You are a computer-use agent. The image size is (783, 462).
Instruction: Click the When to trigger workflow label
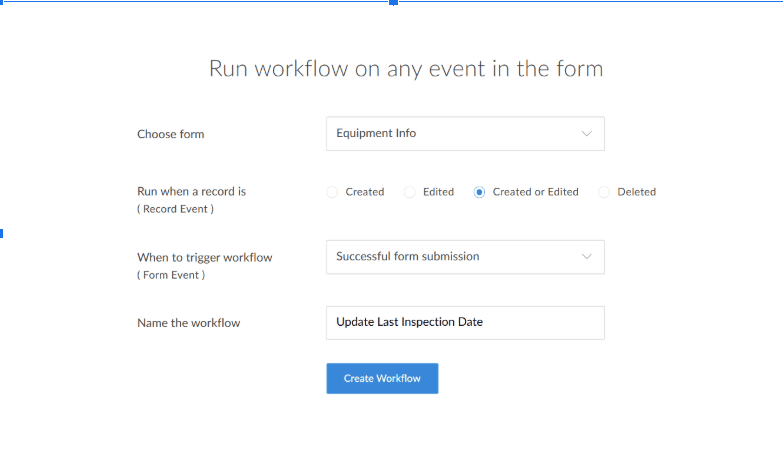point(204,257)
